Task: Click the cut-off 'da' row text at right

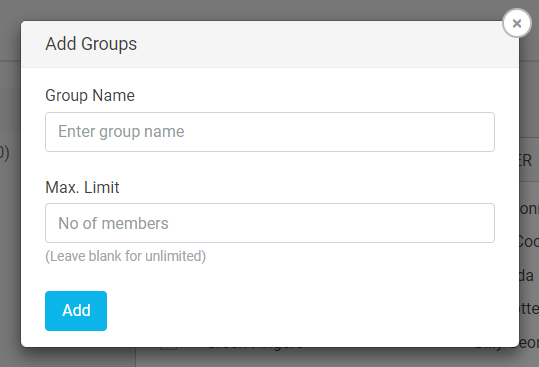Action: coord(527,275)
